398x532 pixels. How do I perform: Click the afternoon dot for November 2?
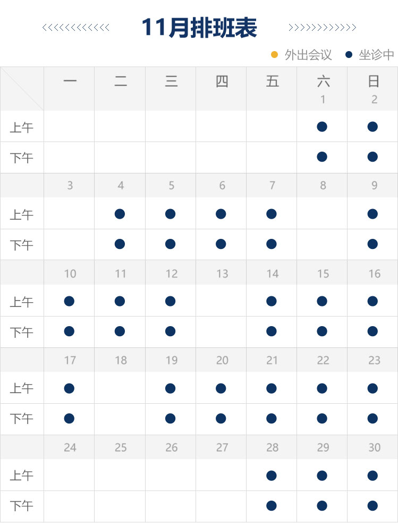(372, 157)
